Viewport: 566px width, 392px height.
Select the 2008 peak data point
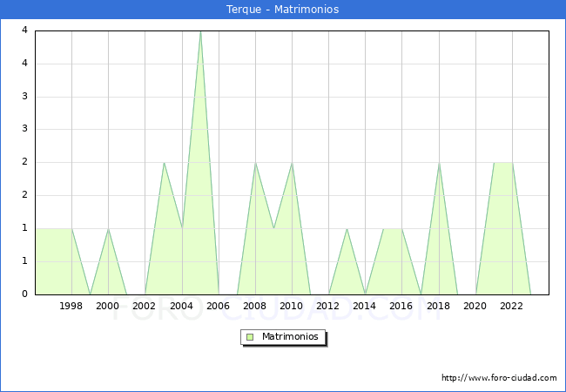coord(255,163)
